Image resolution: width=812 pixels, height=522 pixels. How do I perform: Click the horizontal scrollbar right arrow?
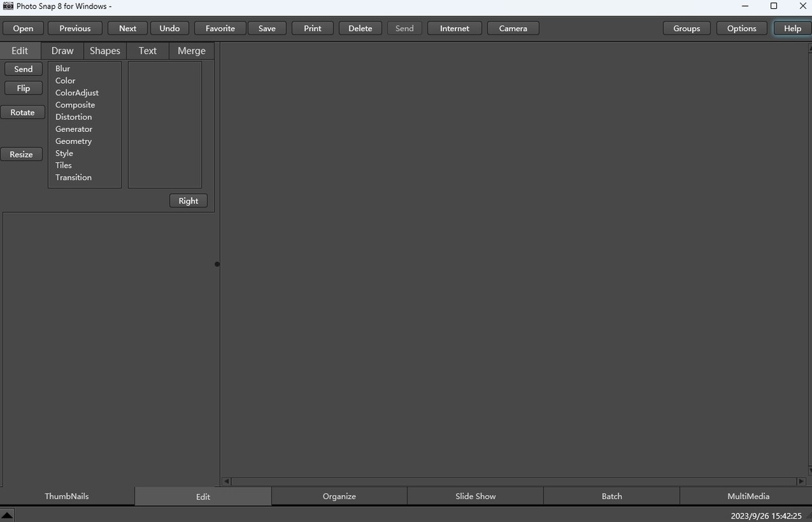tap(801, 481)
